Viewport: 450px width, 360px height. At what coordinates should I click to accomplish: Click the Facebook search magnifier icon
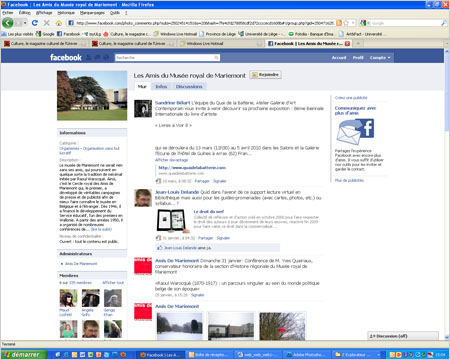(216, 58)
